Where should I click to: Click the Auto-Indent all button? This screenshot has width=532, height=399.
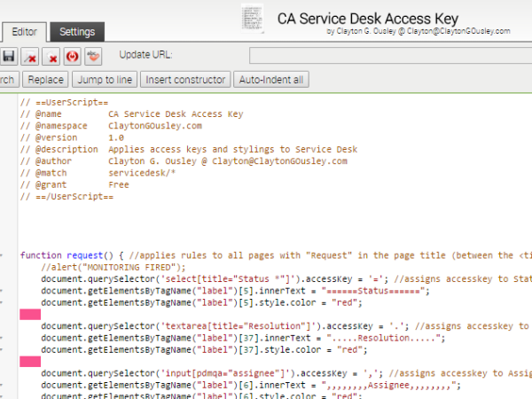[271, 80]
